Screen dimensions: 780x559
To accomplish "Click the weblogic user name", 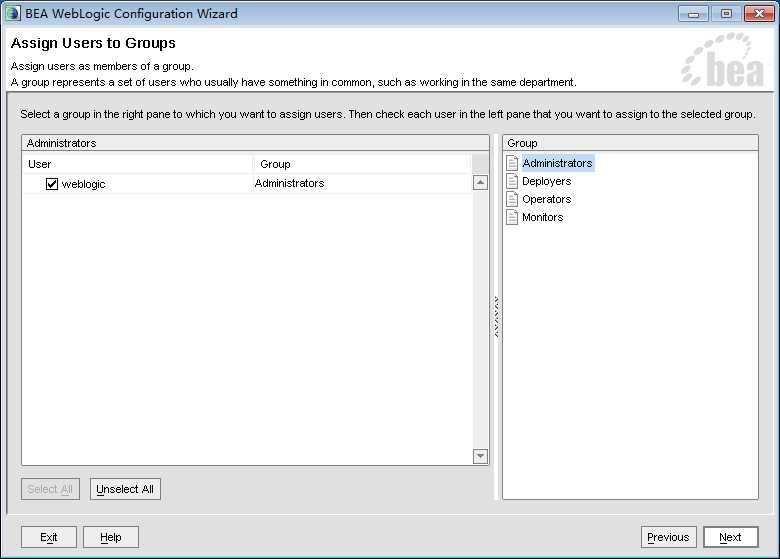I will [x=83, y=184].
